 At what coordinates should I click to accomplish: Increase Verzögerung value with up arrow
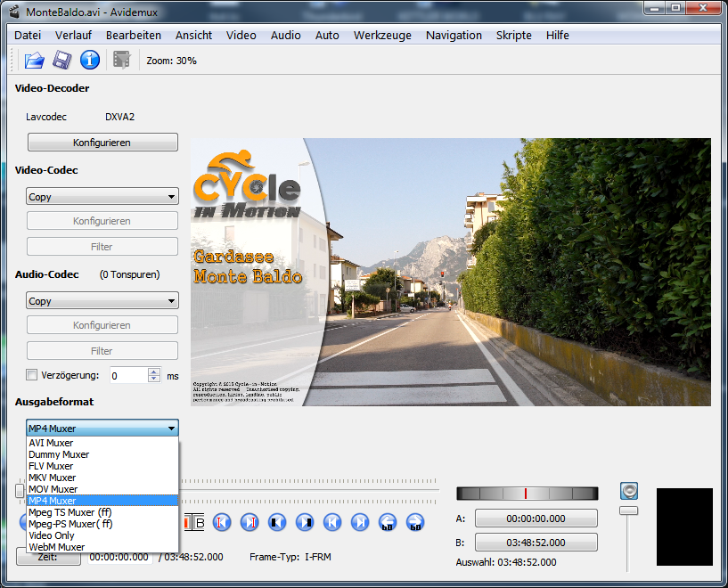click(154, 372)
